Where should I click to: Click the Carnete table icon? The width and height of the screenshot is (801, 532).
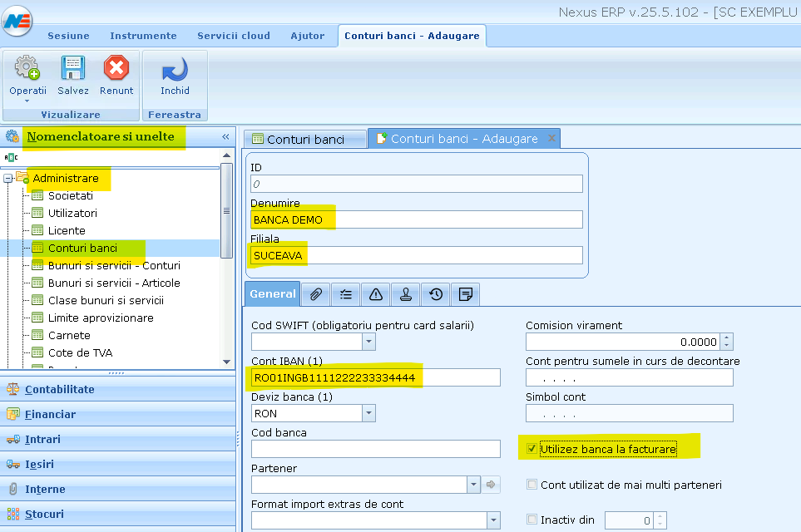37,336
